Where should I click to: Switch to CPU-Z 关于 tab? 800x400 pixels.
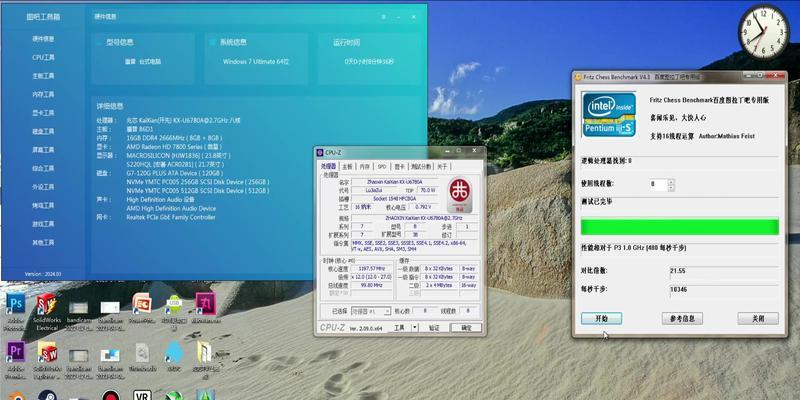[x=442, y=166]
